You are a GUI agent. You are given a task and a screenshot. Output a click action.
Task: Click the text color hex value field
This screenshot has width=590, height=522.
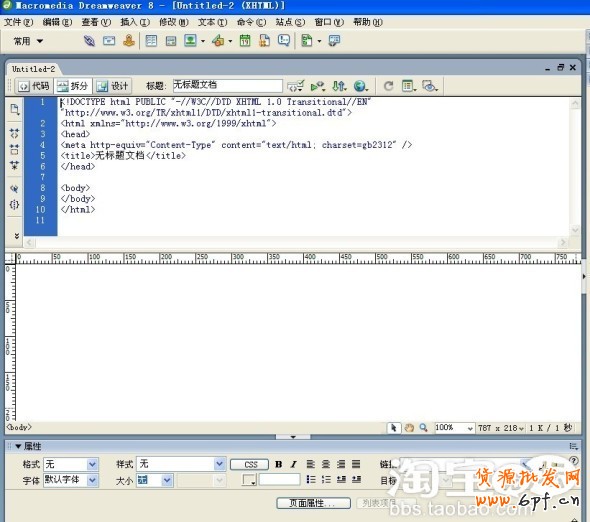[280, 479]
